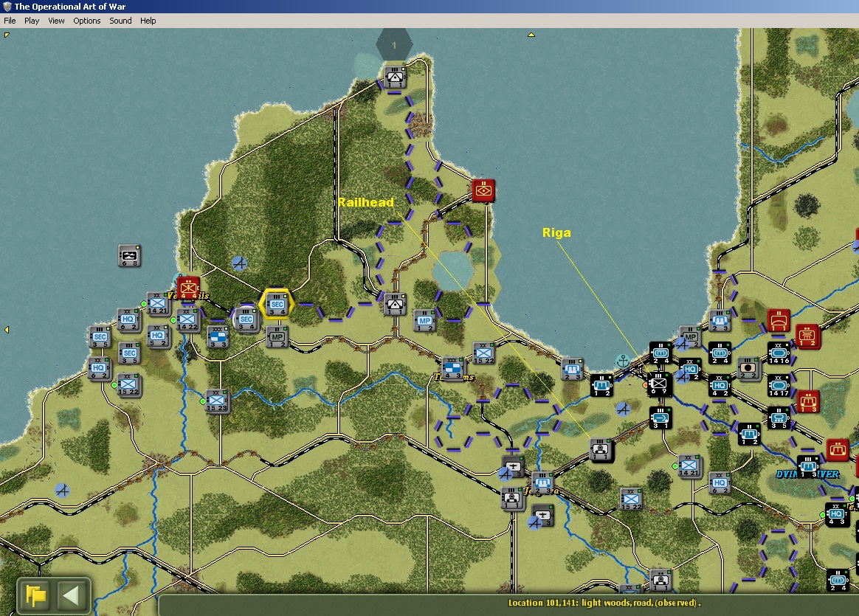Click the application icon in title bar
Screen dimensions: 859x616
pos(7,7)
